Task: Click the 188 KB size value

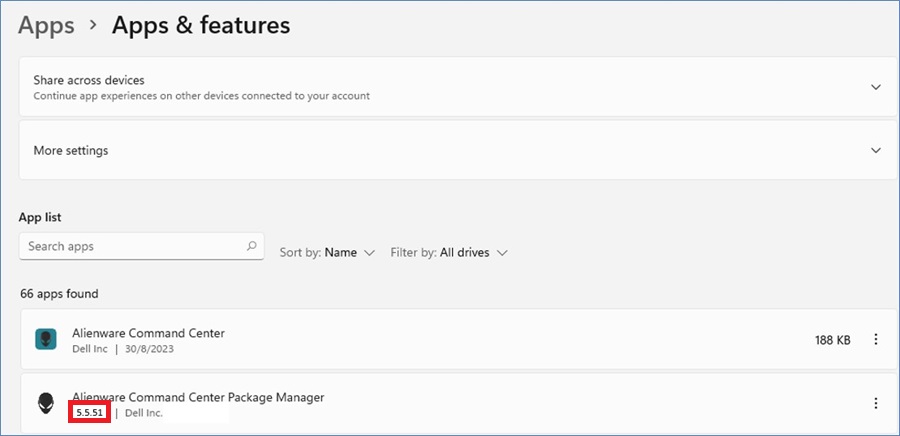Action: point(832,340)
